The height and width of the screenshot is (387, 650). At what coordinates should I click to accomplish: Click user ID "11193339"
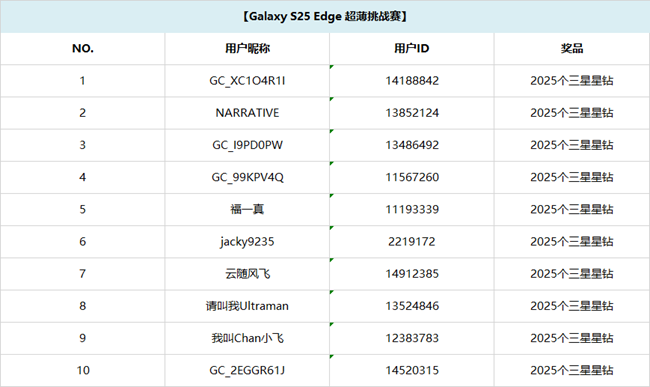coord(412,209)
